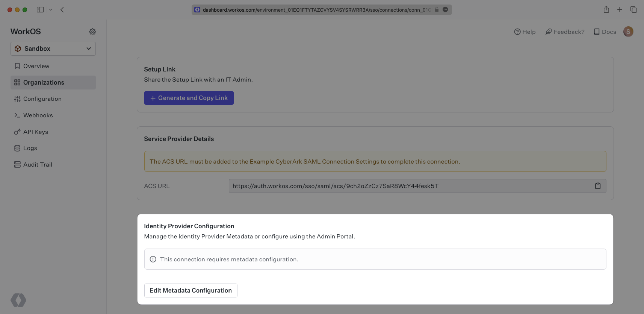Click the ACS URL field
Screen dimensions: 644x314
(417, 186)
